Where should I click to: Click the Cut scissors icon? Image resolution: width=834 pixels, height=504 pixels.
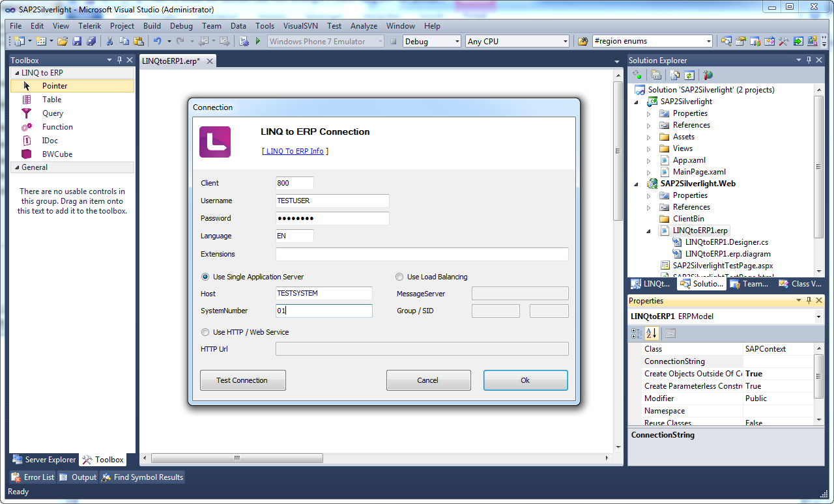coord(110,41)
